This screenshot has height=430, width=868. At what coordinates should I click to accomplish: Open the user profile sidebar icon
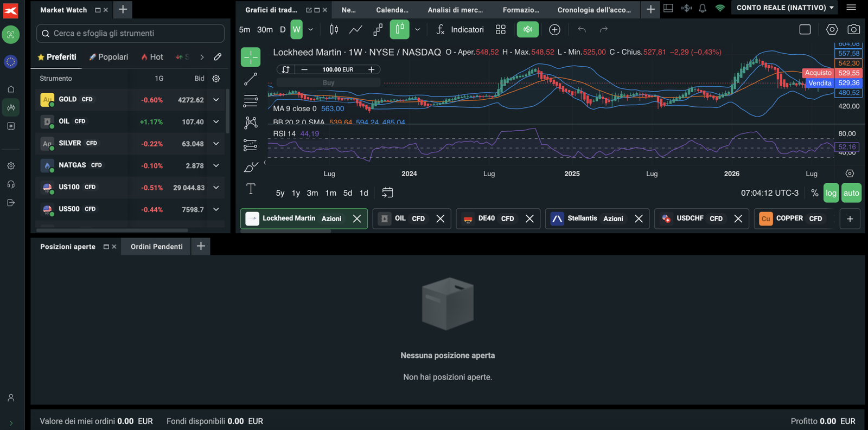(x=11, y=397)
